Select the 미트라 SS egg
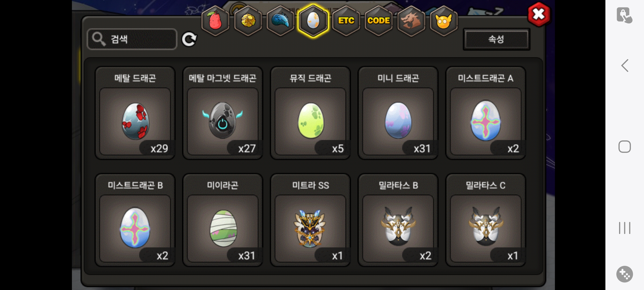 coord(310,220)
